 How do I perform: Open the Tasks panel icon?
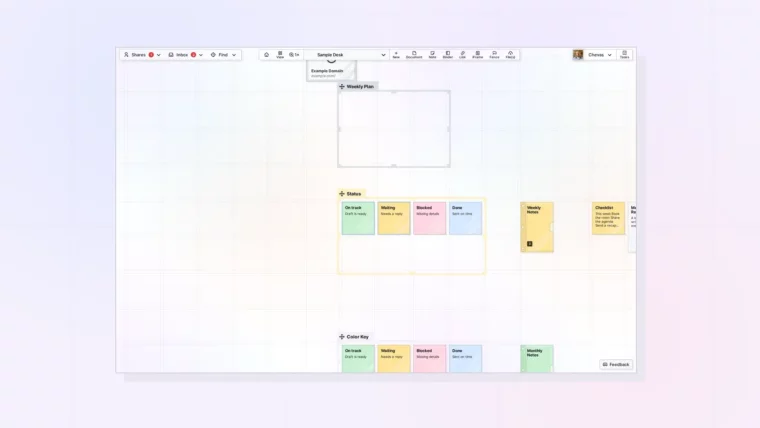[624, 55]
